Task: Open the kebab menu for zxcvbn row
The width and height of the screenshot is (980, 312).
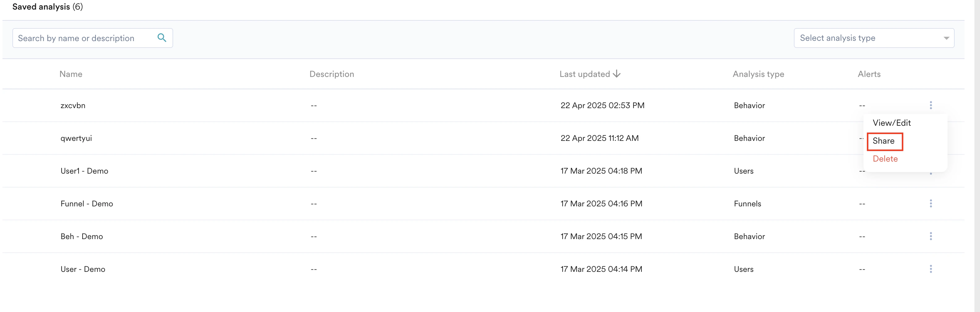Action: (931, 105)
